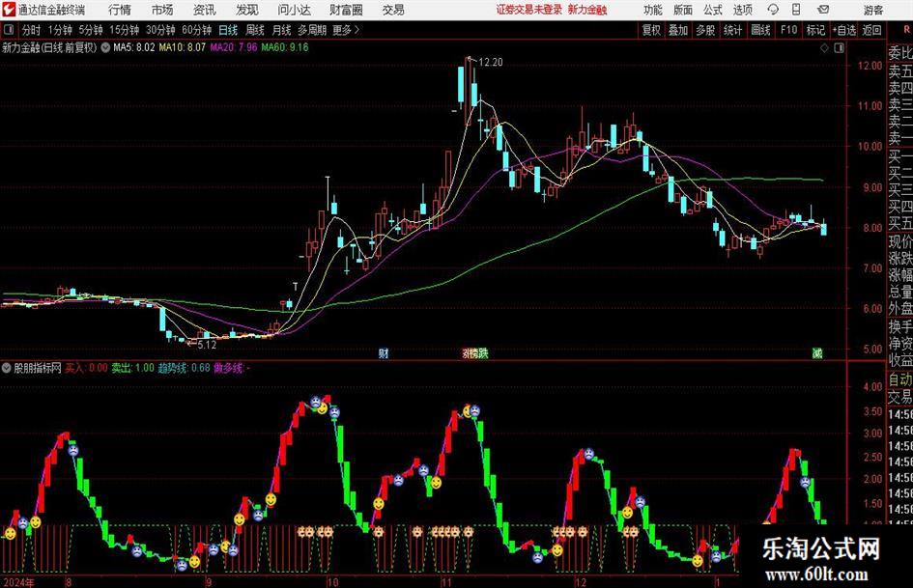Screen dimensions: 913x588
Task: Switch to 5分钟 period
Action: (91, 30)
